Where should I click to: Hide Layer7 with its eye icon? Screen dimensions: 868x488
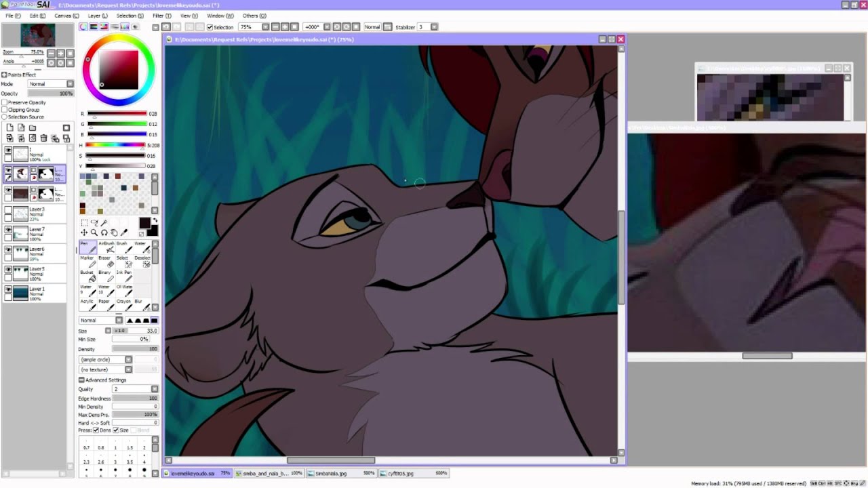[8, 230]
